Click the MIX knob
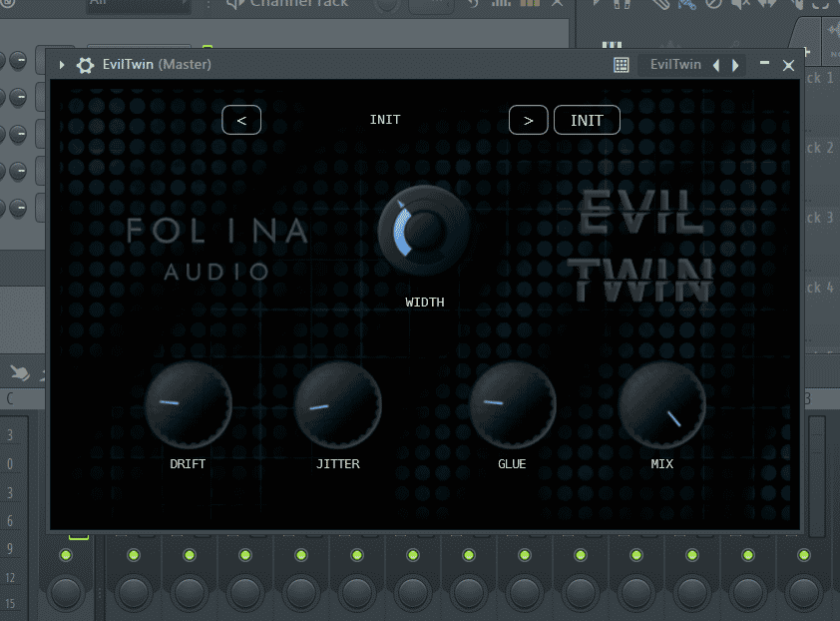The image size is (840, 621). [662, 405]
